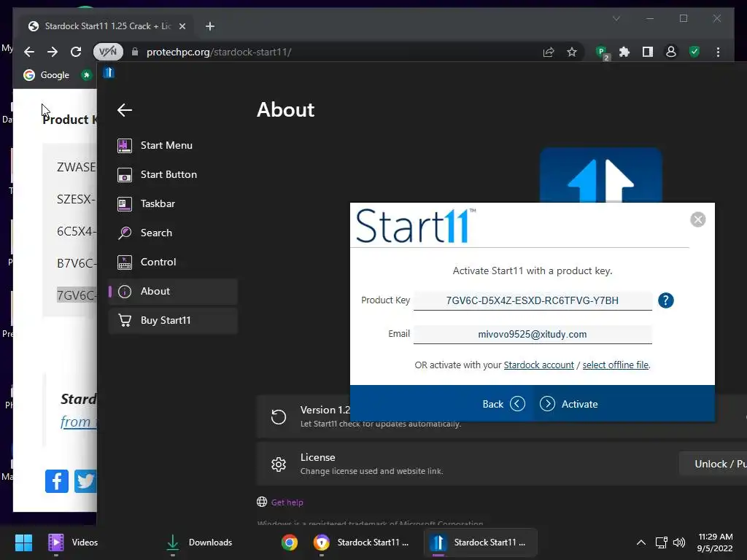
Task: Click the Taskbar sidebar icon
Action: [124, 204]
